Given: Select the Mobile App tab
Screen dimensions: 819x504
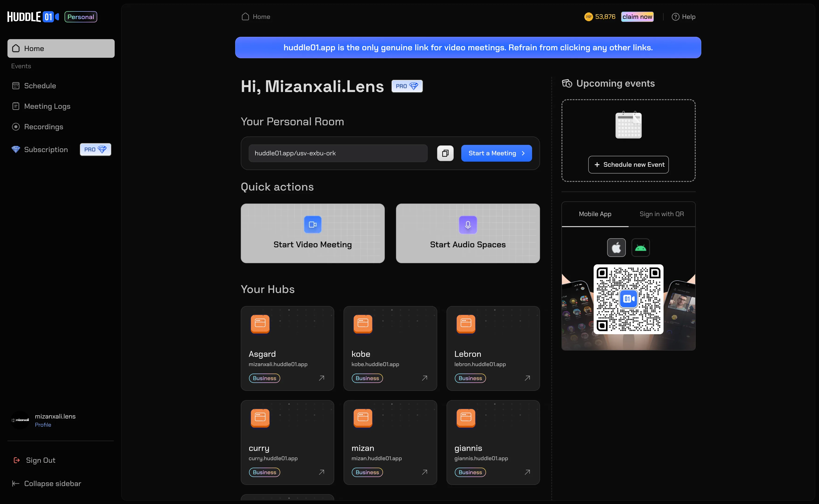Looking at the screenshot, I should pos(595,214).
